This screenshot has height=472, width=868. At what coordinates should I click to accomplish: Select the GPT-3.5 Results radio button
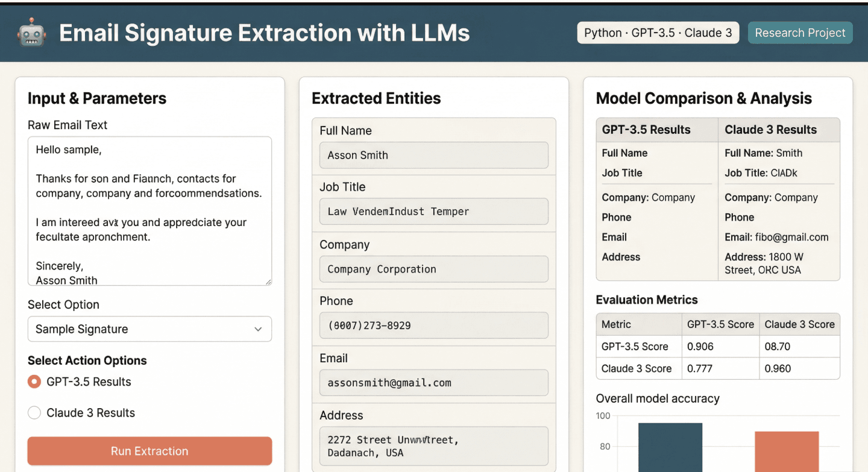(34, 382)
